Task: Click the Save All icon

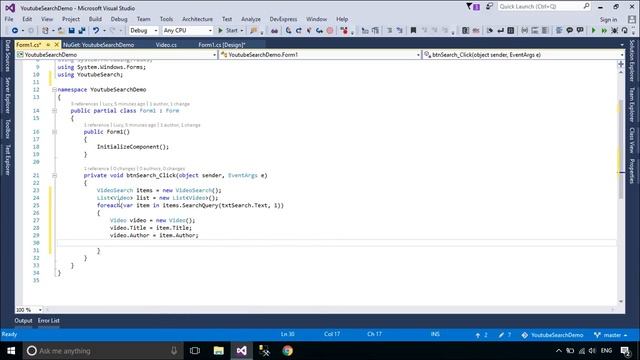Action: click(x=82, y=31)
